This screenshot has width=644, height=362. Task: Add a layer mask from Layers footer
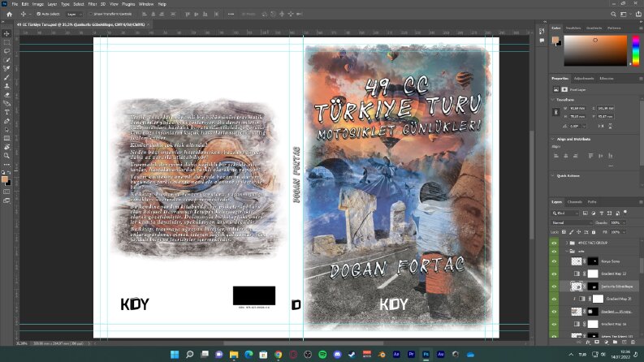click(x=597, y=342)
